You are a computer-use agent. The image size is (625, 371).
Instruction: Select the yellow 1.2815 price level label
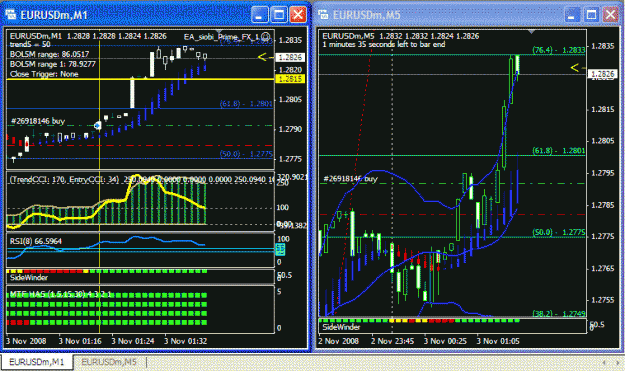click(291, 79)
